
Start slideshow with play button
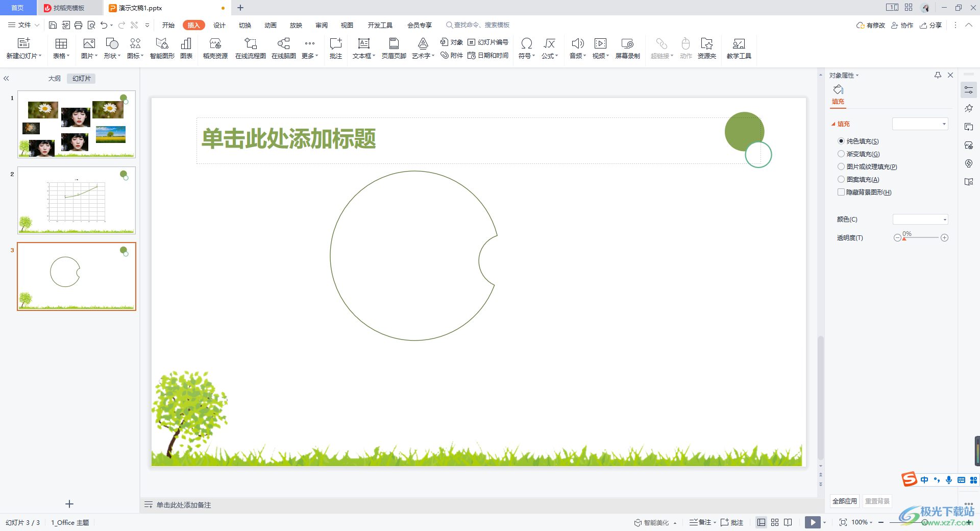pos(813,522)
